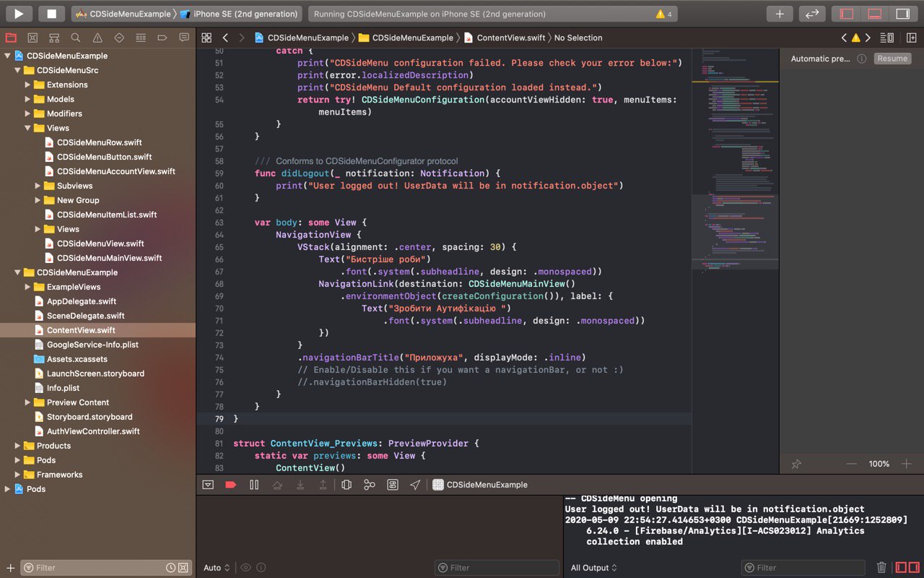Expand the Preview Content folder
924x578 pixels.
pyautogui.click(x=27, y=402)
